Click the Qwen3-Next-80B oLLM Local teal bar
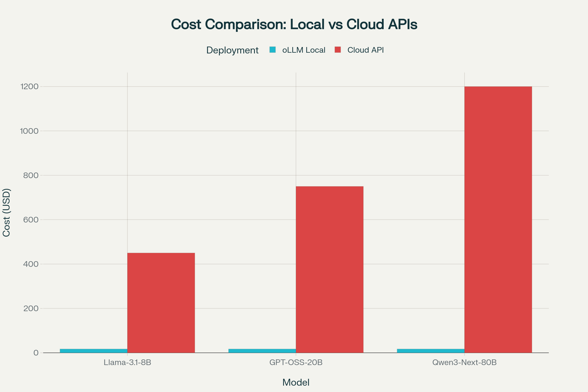The image size is (588, 392). pyautogui.click(x=430, y=351)
